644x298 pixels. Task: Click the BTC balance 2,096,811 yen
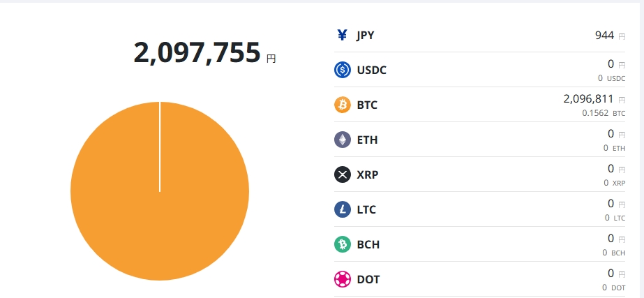[588, 99]
